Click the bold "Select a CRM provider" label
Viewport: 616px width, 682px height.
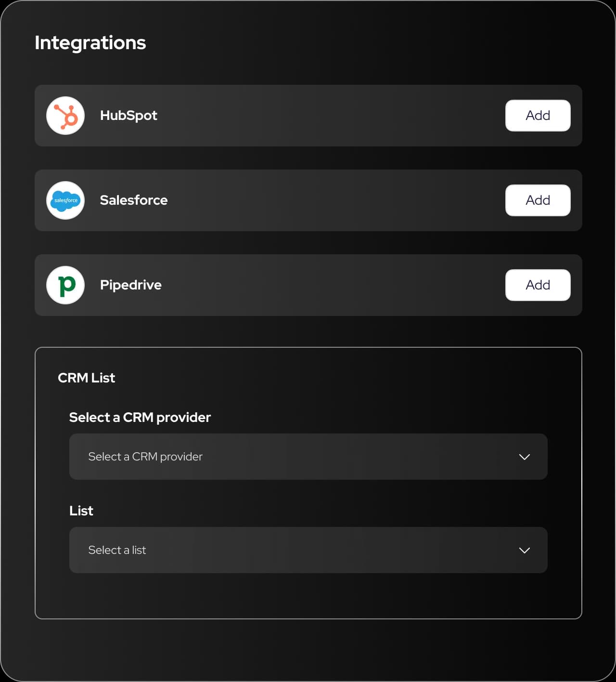pos(140,417)
